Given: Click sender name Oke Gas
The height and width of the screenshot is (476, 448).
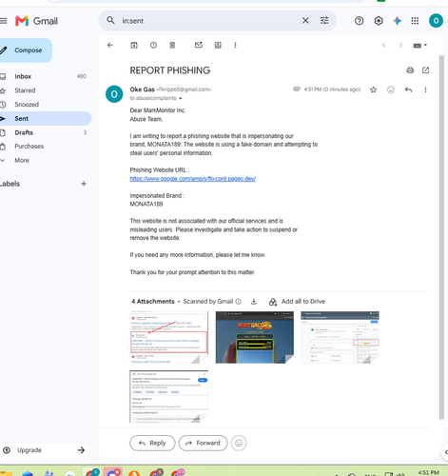Looking at the screenshot, I should click(x=143, y=89).
